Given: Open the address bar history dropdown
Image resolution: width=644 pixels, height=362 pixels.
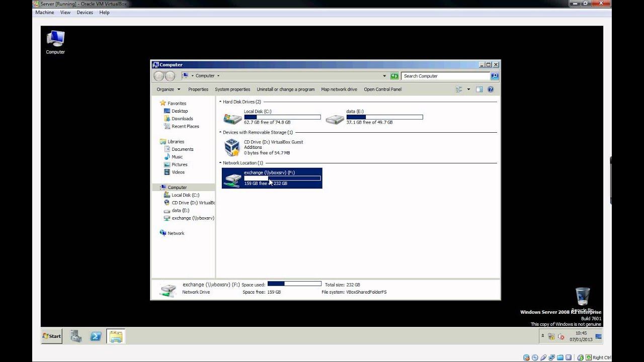Looking at the screenshot, I should click(x=384, y=76).
